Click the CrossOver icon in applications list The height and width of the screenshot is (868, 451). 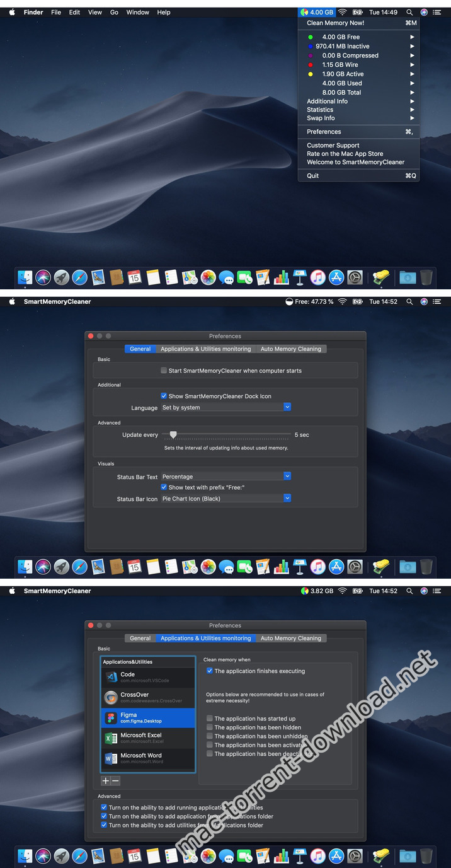pyautogui.click(x=111, y=697)
